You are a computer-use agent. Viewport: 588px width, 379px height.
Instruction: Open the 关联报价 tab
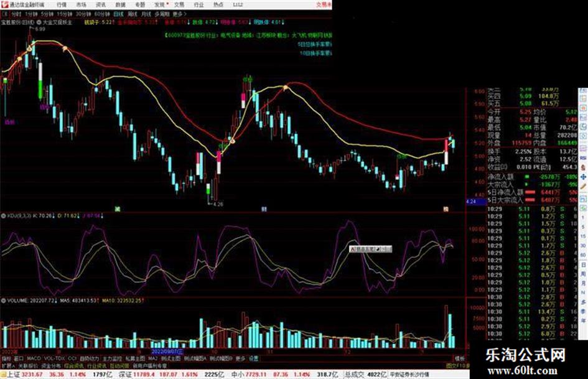pos(28,366)
